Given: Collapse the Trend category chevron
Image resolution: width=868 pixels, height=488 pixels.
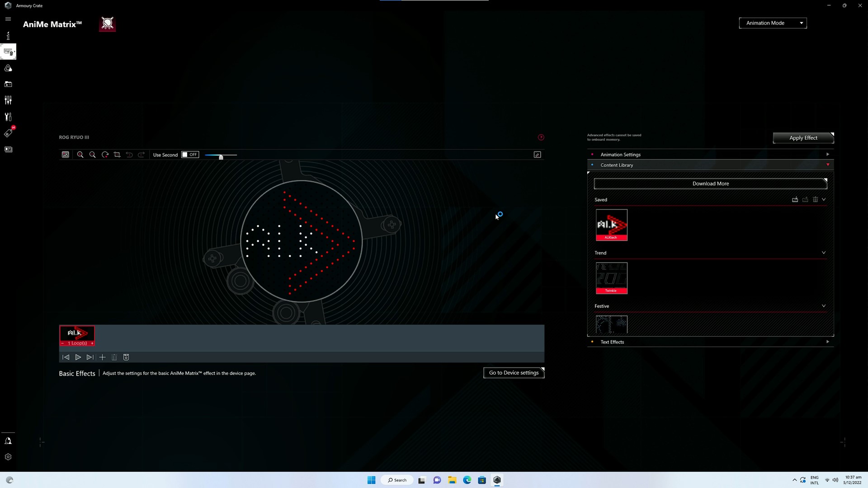Looking at the screenshot, I should click(824, 253).
